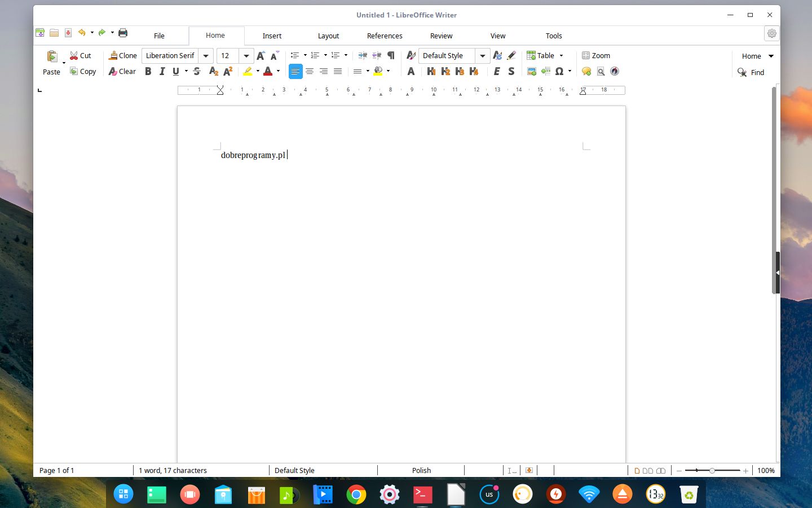Open the References tab

click(385, 36)
